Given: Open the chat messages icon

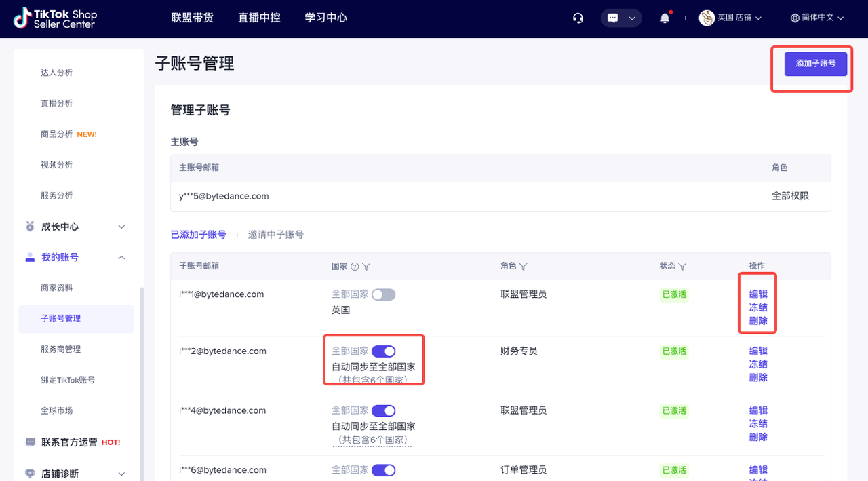Looking at the screenshot, I should (613, 18).
